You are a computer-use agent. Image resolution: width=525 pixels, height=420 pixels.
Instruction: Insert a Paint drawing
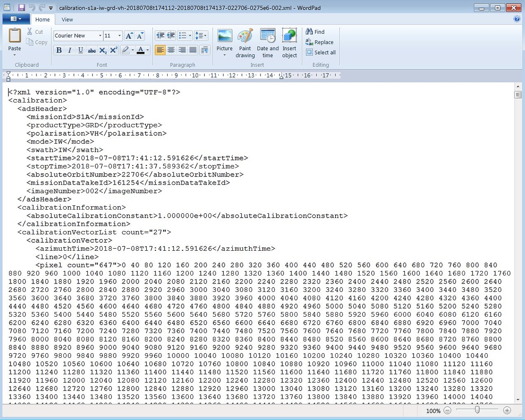click(x=245, y=43)
